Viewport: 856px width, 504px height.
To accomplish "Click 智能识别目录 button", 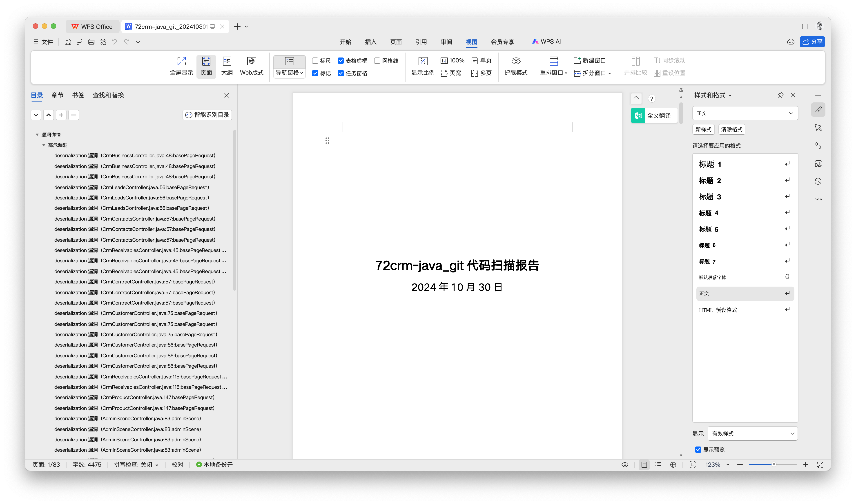I will click(207, 115).
